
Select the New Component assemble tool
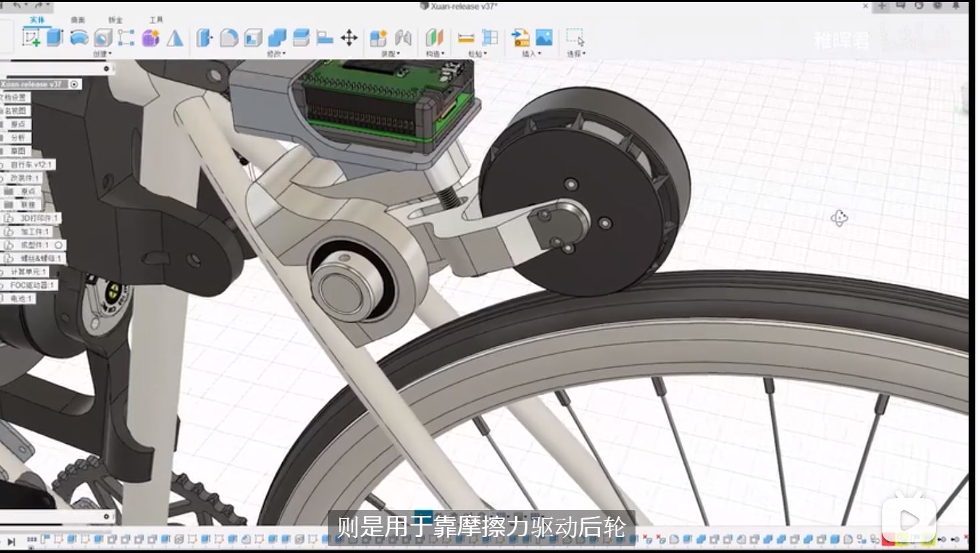pos(379,37)
